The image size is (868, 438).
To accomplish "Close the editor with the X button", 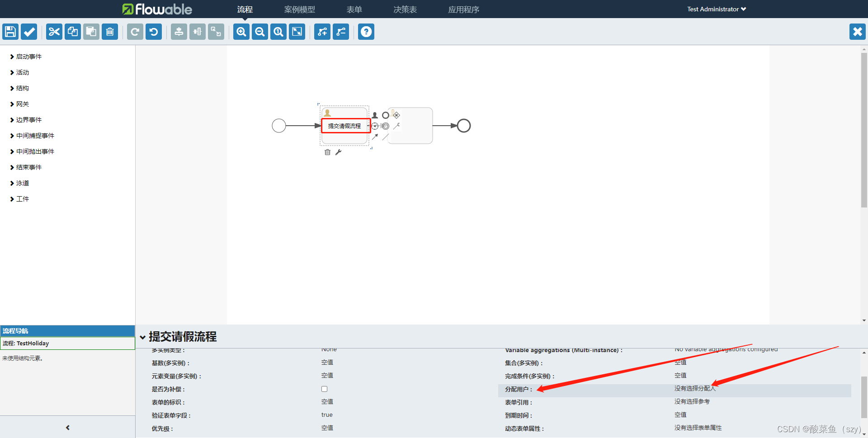I will pos(858,32).
